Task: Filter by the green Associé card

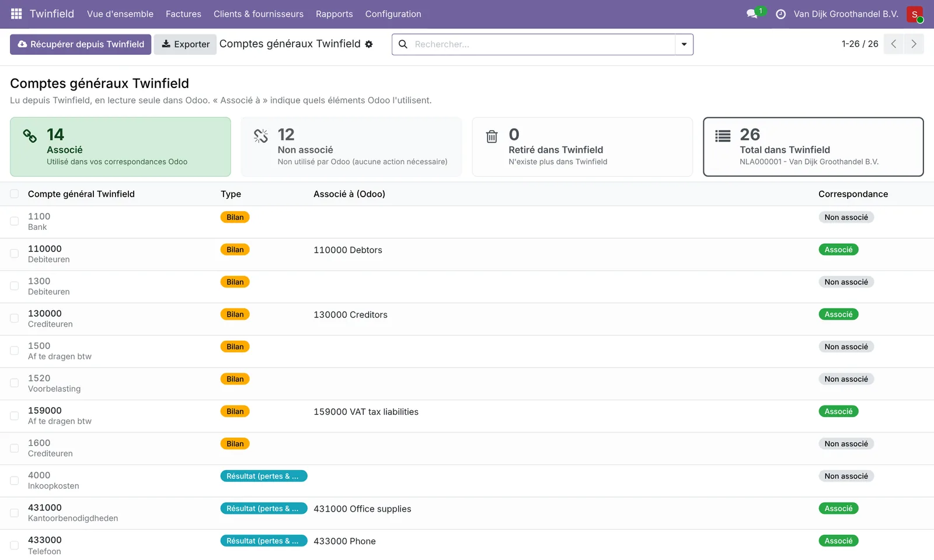Action: click(x=120, y=147)
